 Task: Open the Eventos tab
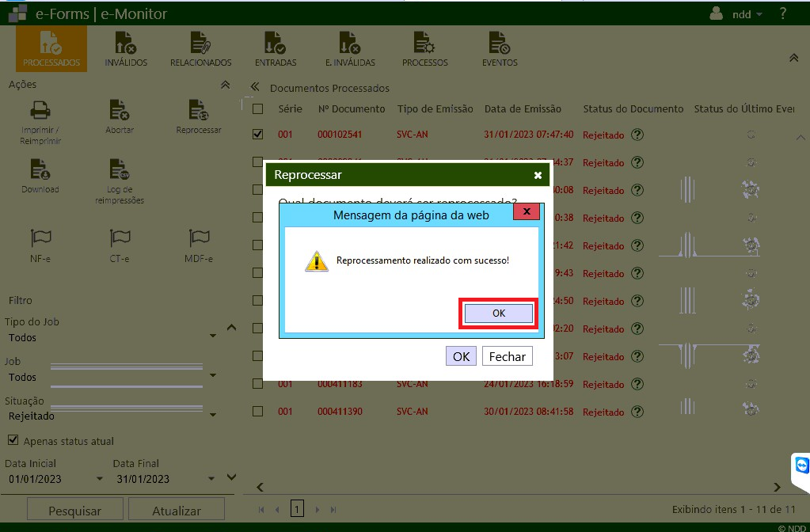(500, 49)
